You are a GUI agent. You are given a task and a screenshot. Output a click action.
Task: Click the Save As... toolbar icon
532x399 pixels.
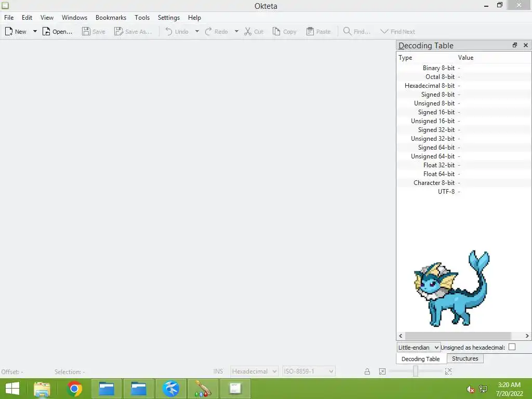pyautogui.click(x=118, y=32)
